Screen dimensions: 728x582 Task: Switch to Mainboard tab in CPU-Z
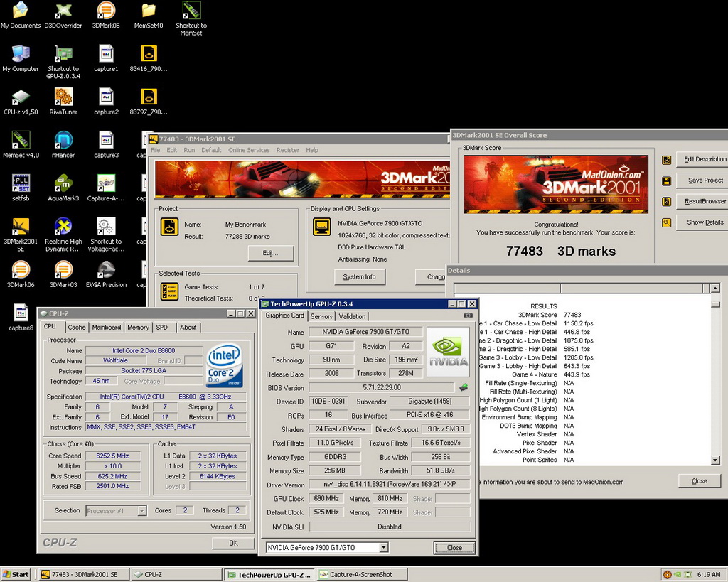(107, 327)
